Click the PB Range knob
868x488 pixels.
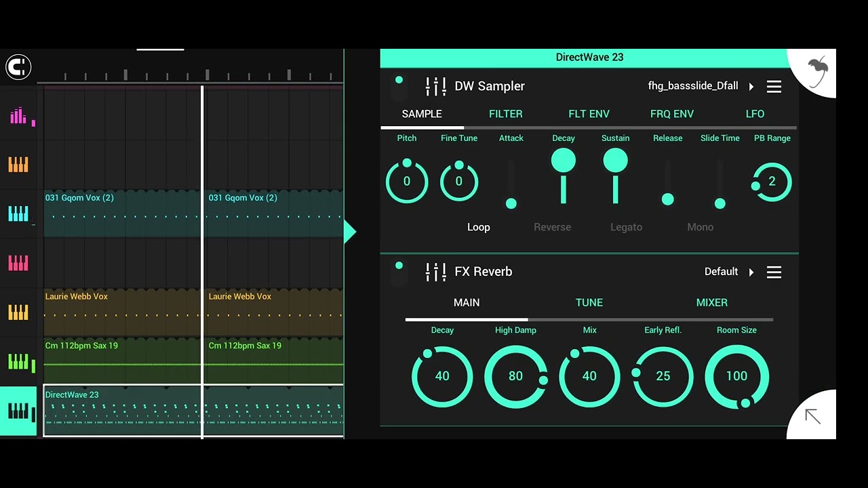[772, 182]
